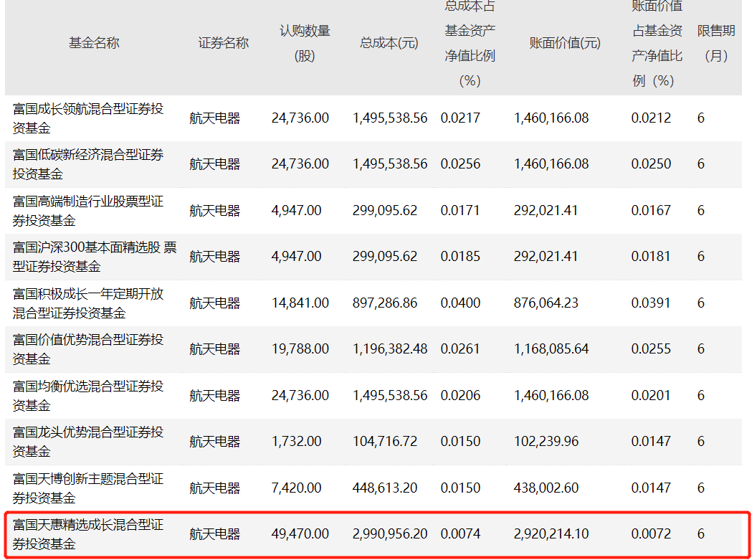Click the 限售期(月) column header
Image resolution: width=752 pixels, height=560 pixels.
716,43
